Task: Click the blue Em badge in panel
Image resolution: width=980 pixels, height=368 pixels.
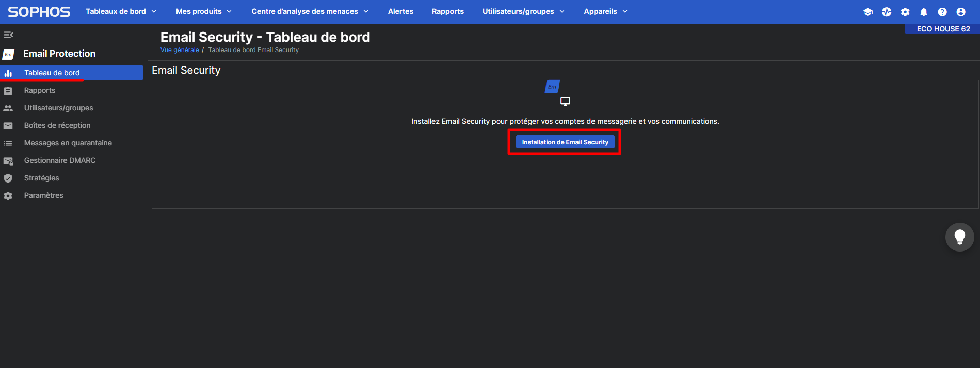Action: (x=552, y=87)
